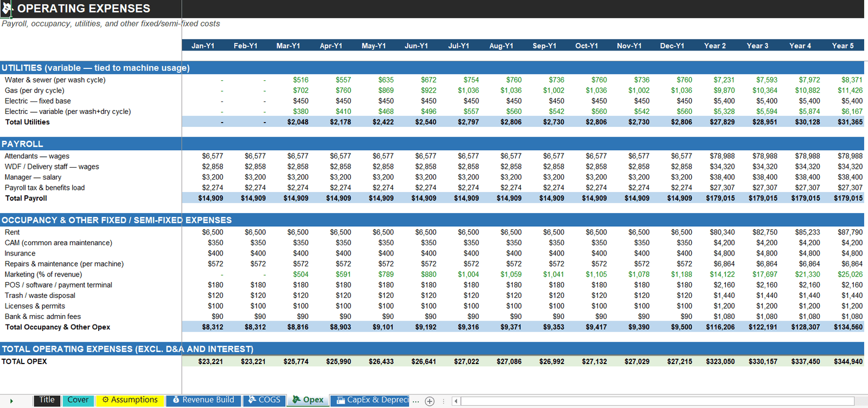This screenshot has height=408, width=868.
Task: Open the Cover sheet tab
Action: pyautogui.click(x=78, y=400)
